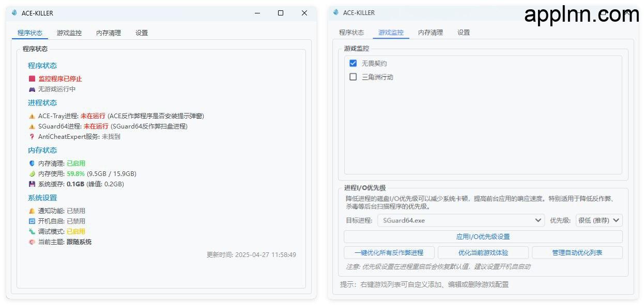644x305 pixels.
Task: Click red stop icon beside 监控程序已停止
Action: [32, 79]
